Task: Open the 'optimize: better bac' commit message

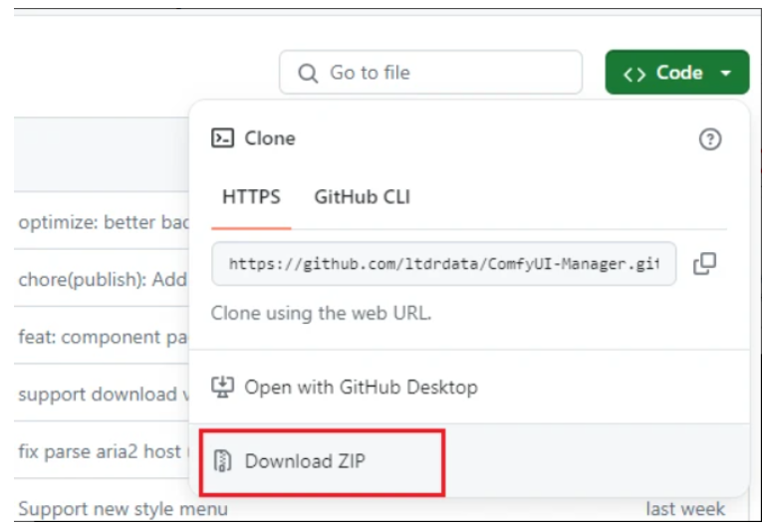Action: click(x=104, y=222)
